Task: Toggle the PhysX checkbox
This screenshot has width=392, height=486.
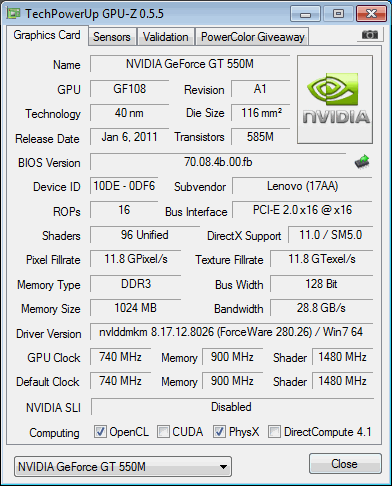Action: [x=219, y=431]
